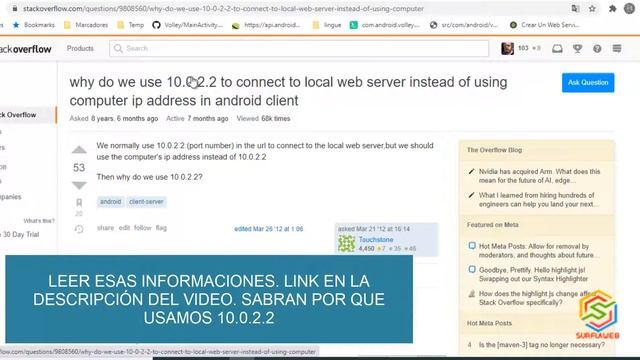Open Touchstone user avatar
The image size is (640, 360).
(347, 244)
